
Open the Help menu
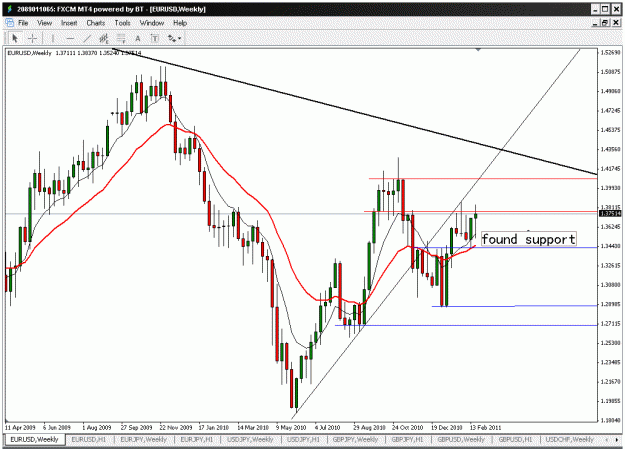click(x=180, y=23)
